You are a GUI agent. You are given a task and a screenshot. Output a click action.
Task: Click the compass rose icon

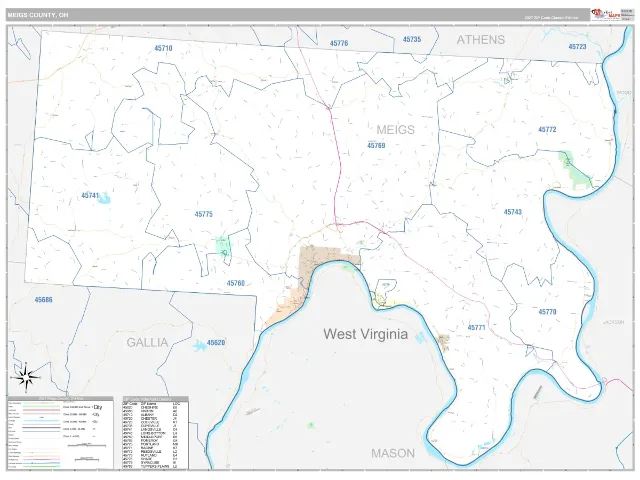click(x=25, y=378)
